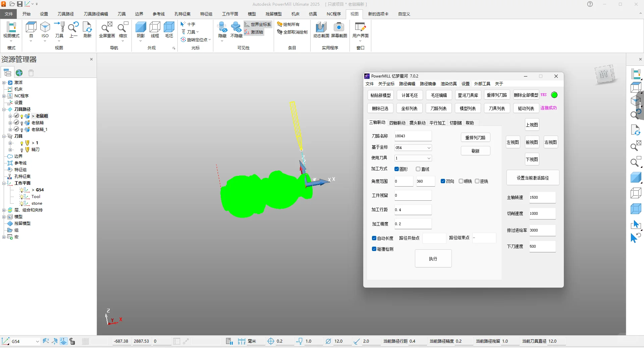Image resolution: width=644 pixels, height=348 pixels.
Task: Click the tool diameter icon beside 12.0
Action: click(x=328, y=341)
